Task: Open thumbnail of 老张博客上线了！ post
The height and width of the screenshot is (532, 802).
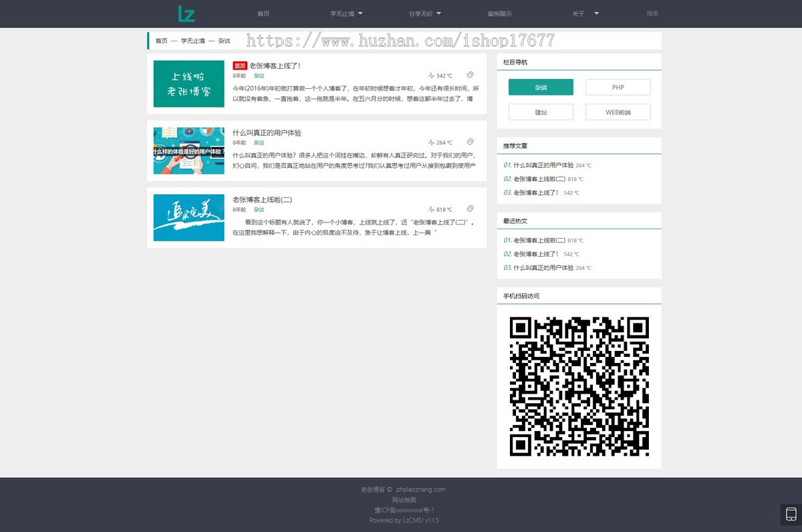Action: pyautogui.click(x=188, y=84)
